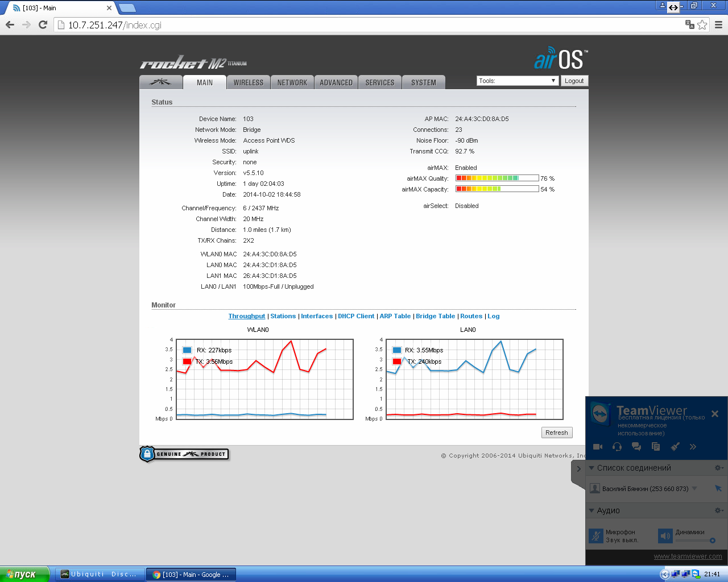Click the Logout button
The width and height of the screenshot is (728, 582).
[574, 81]
